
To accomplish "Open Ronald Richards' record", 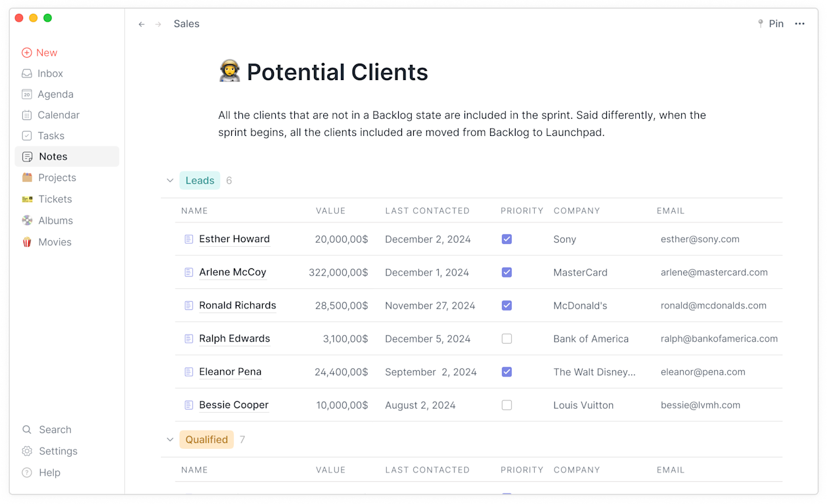I will [x=238, y=305].
